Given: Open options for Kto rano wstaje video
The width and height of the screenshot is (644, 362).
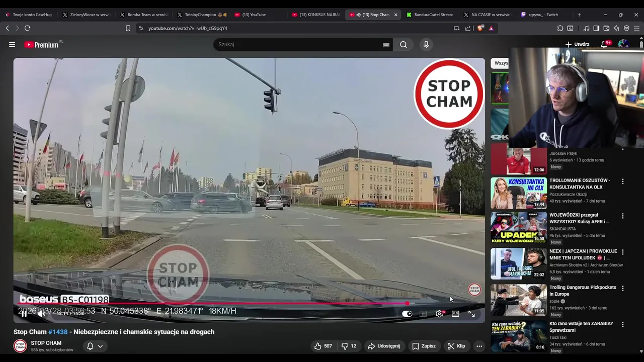Looking at the screenshot, I should click(623, 324).
